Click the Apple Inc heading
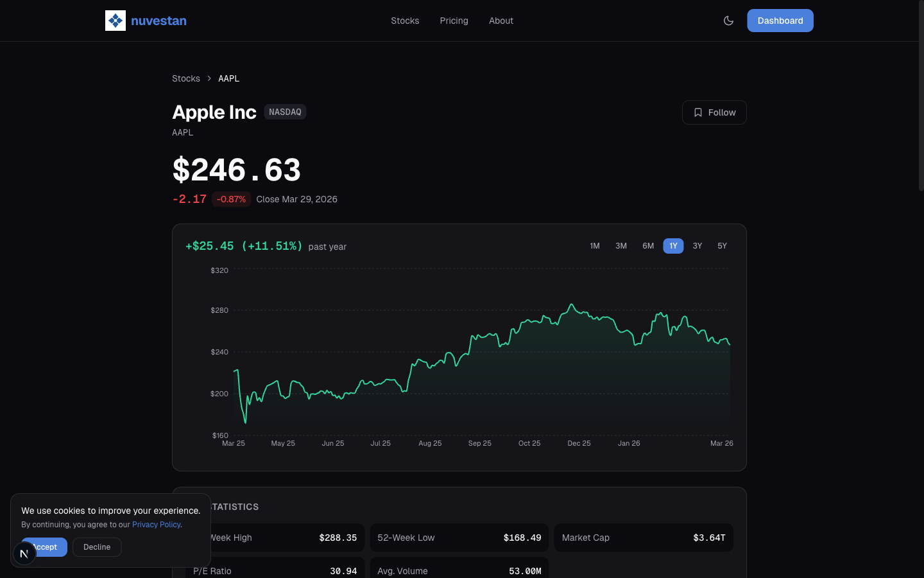The image size is (924, 578). point(214,112)
